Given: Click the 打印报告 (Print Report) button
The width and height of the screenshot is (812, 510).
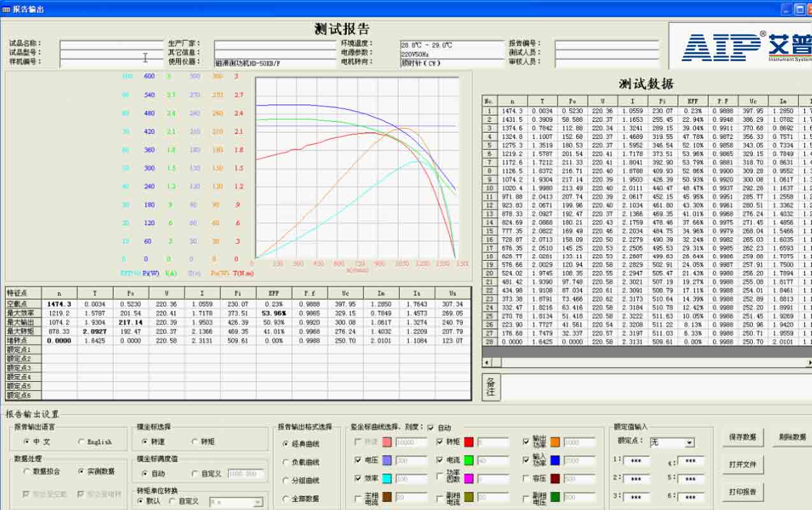Looking at the screenshot, I should point(743,492).
